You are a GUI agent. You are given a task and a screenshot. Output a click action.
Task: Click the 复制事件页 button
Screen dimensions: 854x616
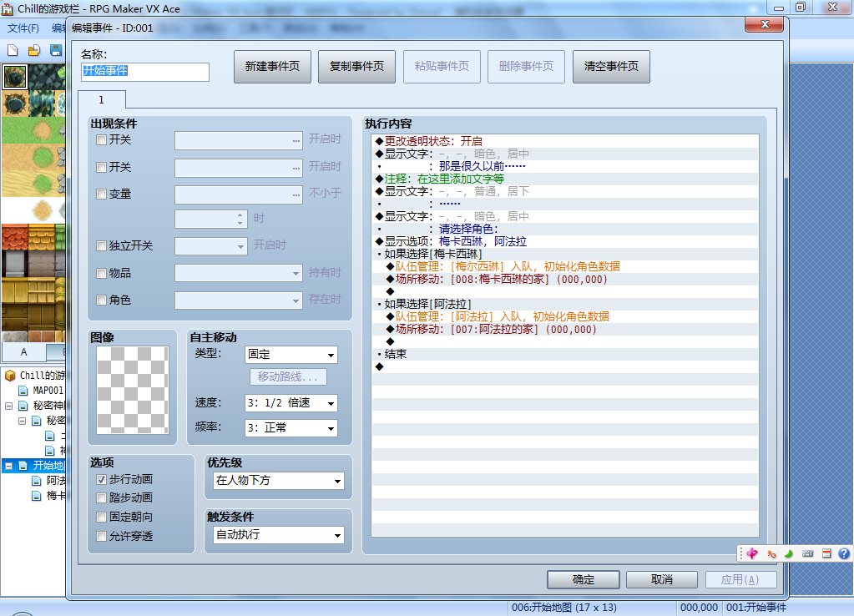(x=356, y=67)
